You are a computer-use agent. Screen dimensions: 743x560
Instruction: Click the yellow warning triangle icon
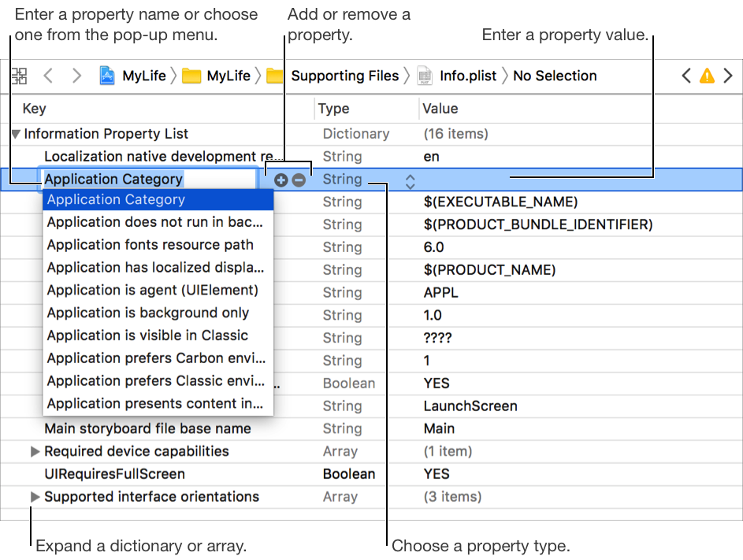707,76
